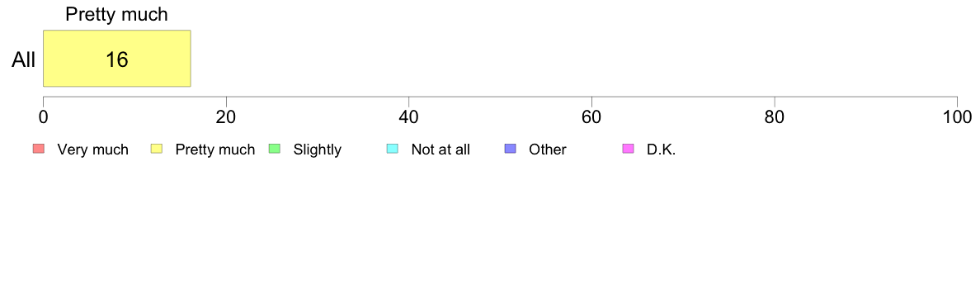
Task: Click the magenta D.K. legend swatch
Action: coord(628,149)
